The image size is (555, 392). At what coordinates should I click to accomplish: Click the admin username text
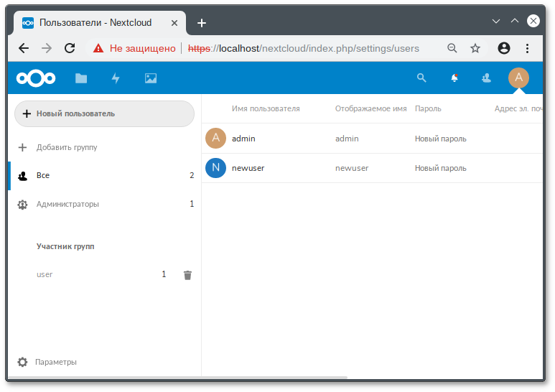pyautogui.click(x=243, y=139)
